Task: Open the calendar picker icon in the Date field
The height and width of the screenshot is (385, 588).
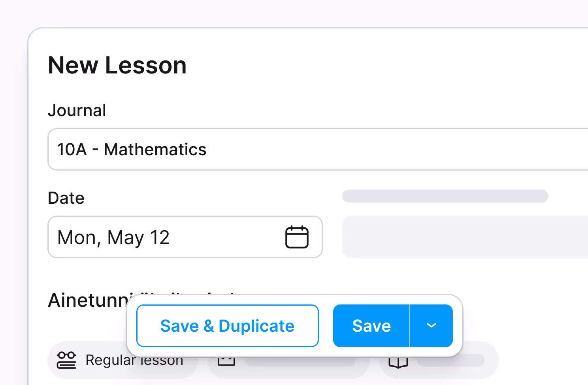Action: coord(298,237)
